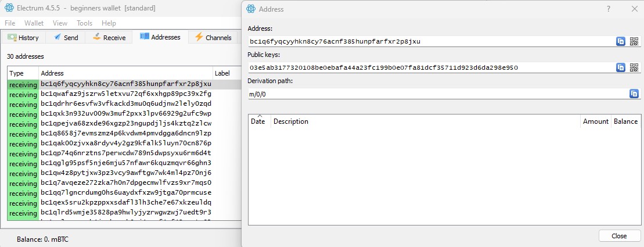Copy the public key to clipboard

coord(621,67)
